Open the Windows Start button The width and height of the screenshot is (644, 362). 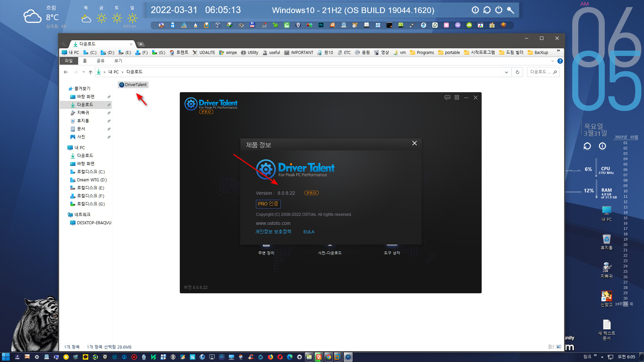(x=6, y=357)
